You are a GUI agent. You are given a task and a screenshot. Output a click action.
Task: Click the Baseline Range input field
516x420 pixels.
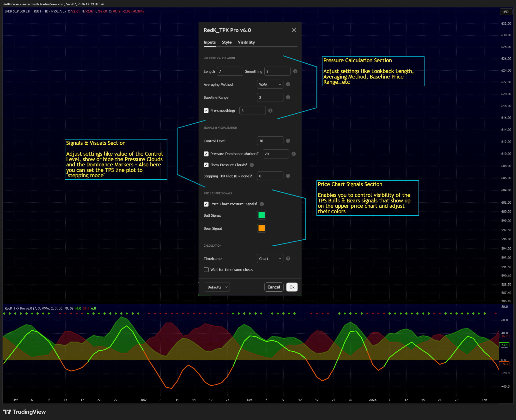point(270,97)
